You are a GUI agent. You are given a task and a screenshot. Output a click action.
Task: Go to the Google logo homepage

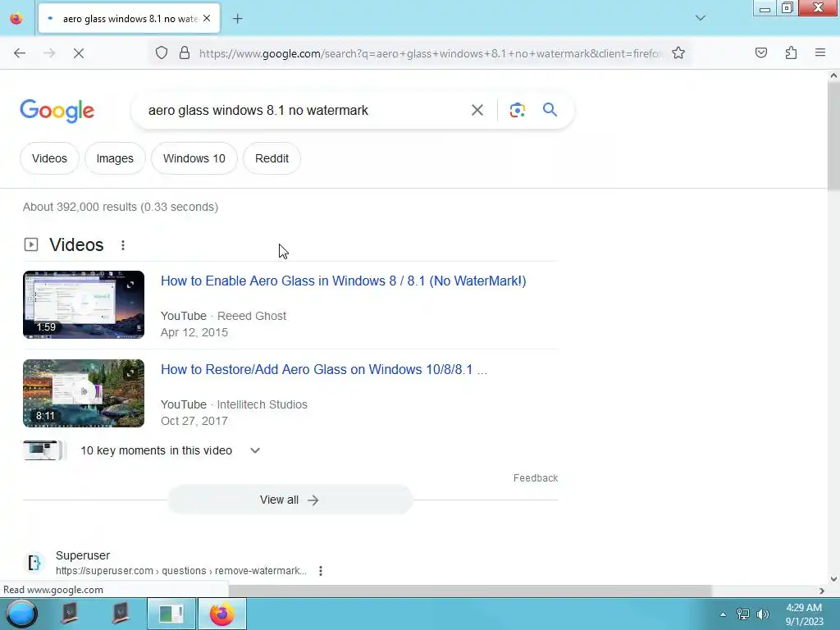point(57,111)
